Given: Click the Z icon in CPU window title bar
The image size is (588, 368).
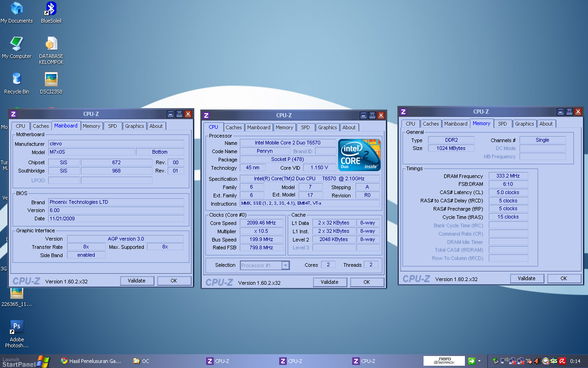Looking at the screenshot, I should pyautogui.click(x=206, y=115).
